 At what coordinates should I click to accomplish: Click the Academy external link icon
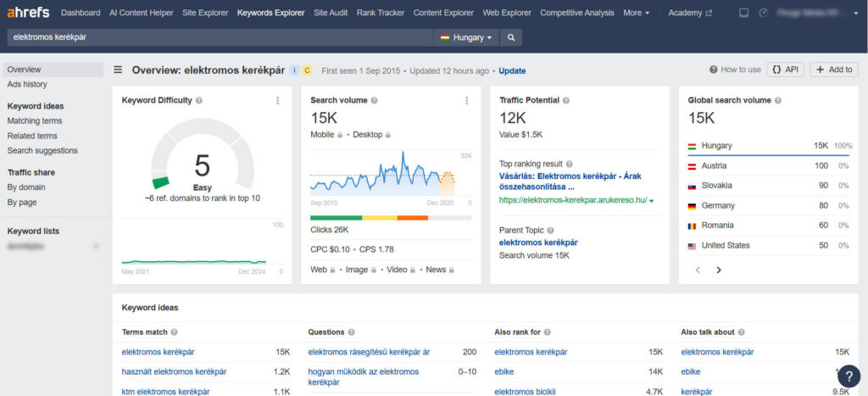[709, 14]
